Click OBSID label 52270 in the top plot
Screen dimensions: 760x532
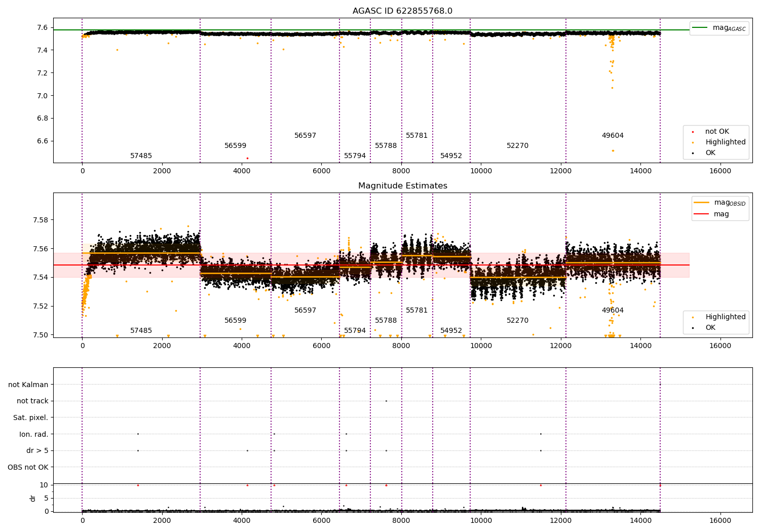[x=517, y=146]
